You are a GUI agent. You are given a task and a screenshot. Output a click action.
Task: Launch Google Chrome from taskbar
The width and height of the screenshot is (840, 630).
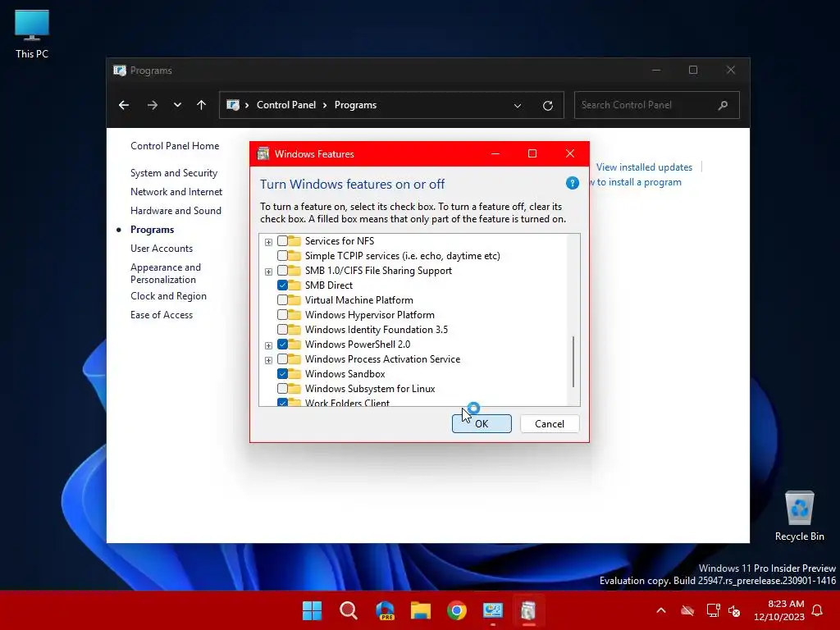(456, 610)
